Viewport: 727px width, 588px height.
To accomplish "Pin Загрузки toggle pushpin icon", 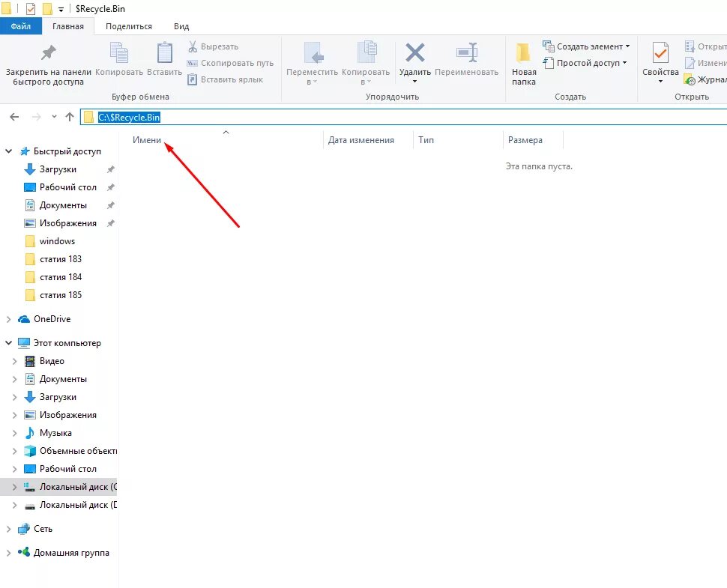I will point(111,169).
